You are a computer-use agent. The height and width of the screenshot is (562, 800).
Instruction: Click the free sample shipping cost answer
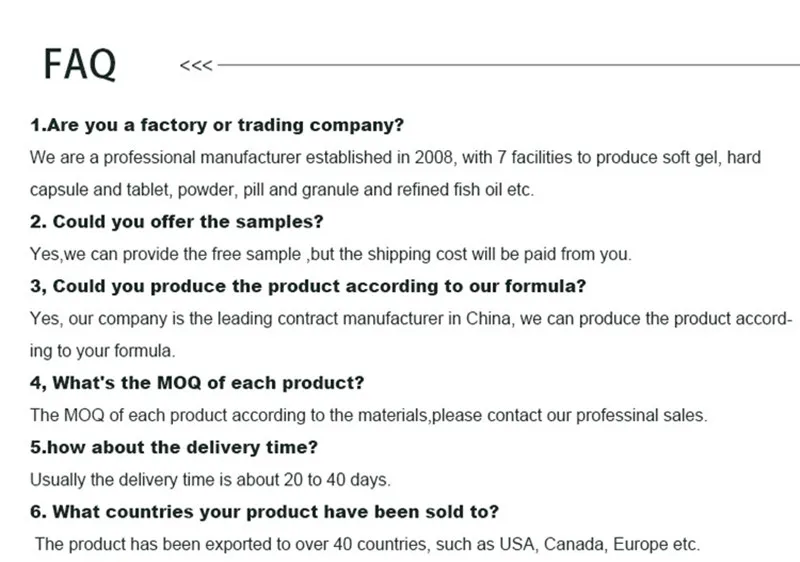click(x=330, y=253)
